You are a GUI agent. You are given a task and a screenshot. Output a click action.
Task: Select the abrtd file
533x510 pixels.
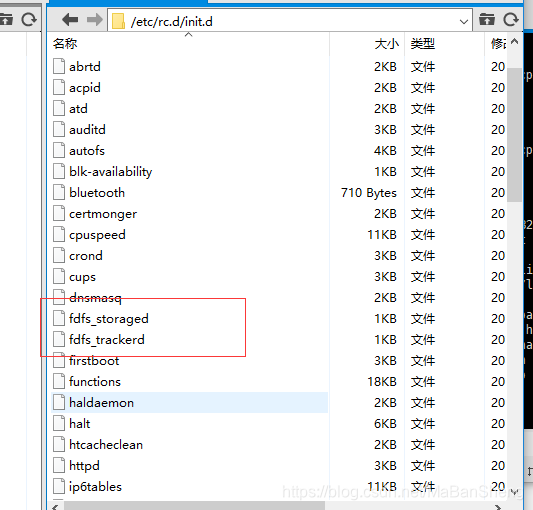[x=85, y=67]
